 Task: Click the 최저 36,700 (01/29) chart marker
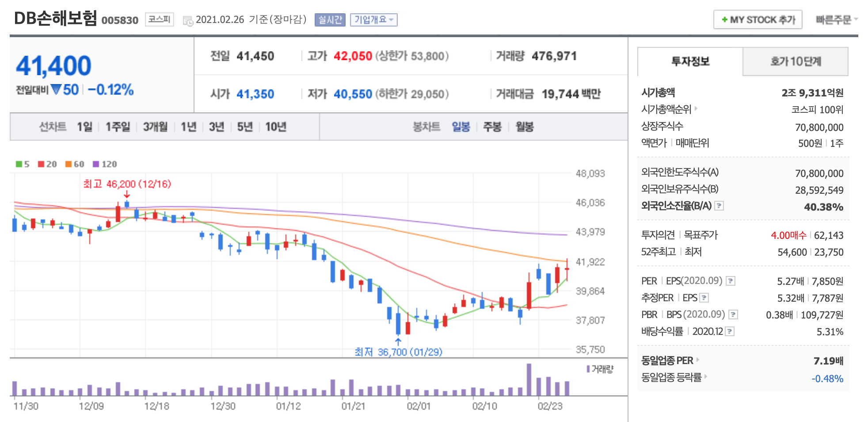(x=398, y=352)
